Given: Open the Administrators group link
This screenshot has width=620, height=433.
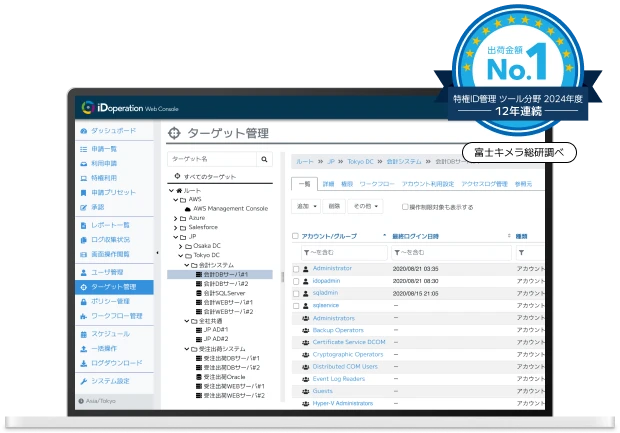Looking at the screenshot, I should [x=333, y=318].
